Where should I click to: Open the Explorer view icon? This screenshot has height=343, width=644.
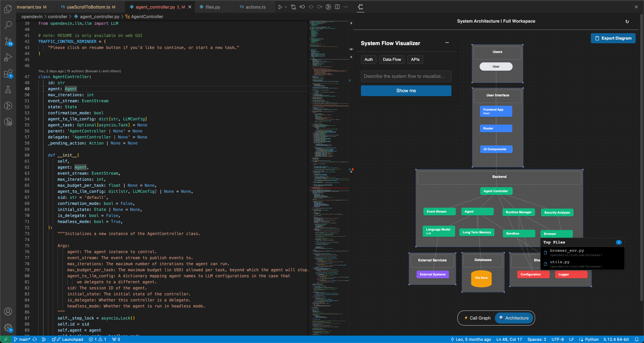[x=8, y=9]
